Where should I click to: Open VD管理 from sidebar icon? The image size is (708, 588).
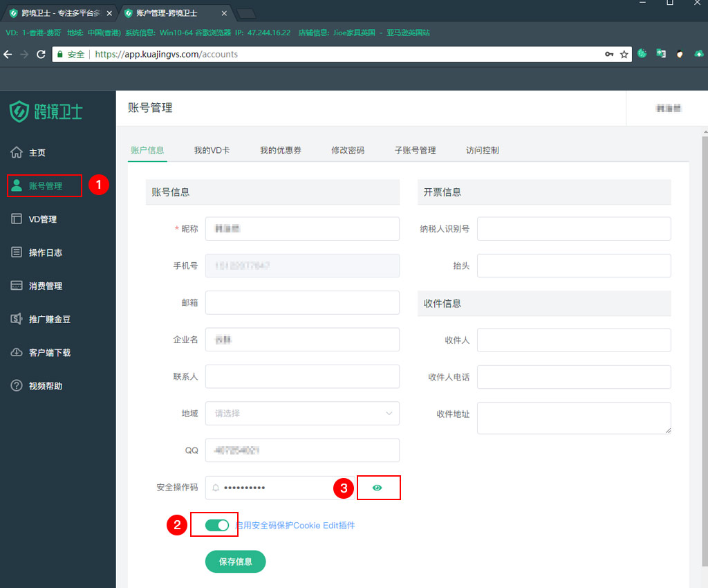click(17, 219)
